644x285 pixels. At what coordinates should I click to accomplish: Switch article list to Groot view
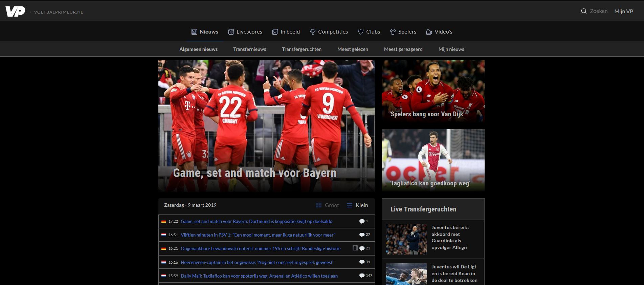pos(327,205)
